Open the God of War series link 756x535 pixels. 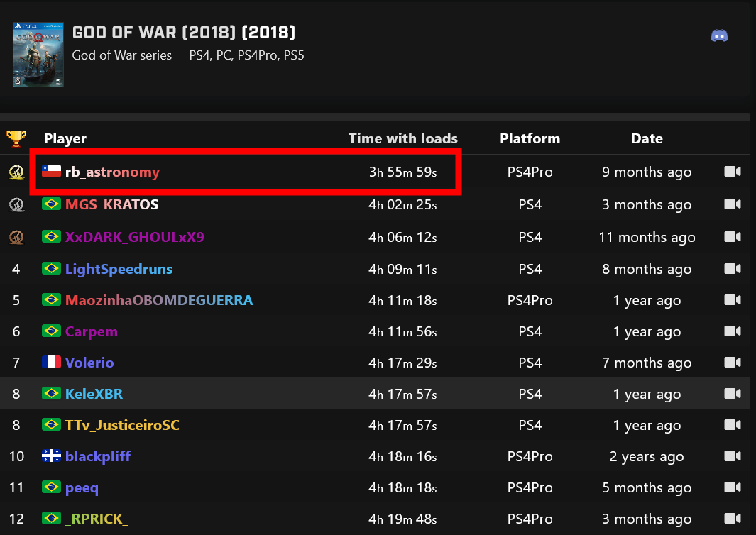click(121, 55)
